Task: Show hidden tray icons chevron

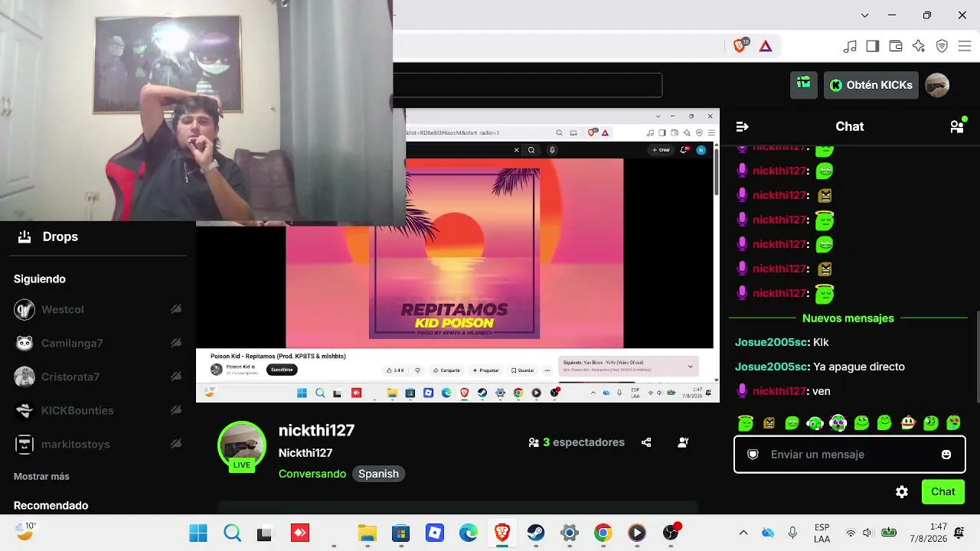Action: pos(743,533)
